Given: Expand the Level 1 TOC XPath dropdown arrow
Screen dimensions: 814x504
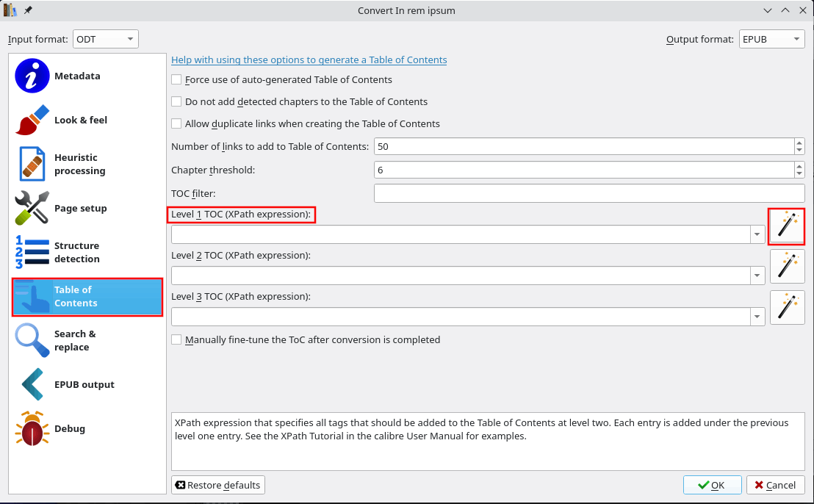Looking at the screenshot, I should 757,234.
